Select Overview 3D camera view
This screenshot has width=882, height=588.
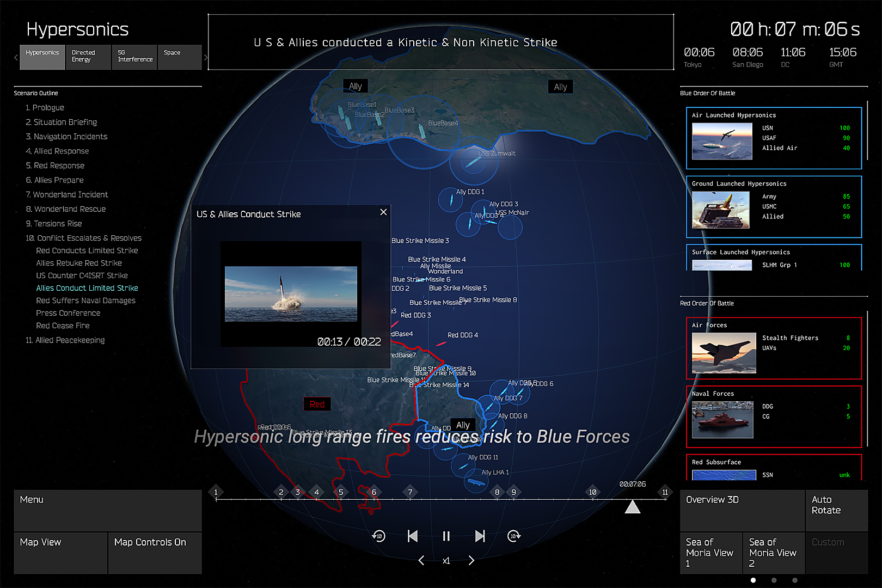(x=742, y=511)
